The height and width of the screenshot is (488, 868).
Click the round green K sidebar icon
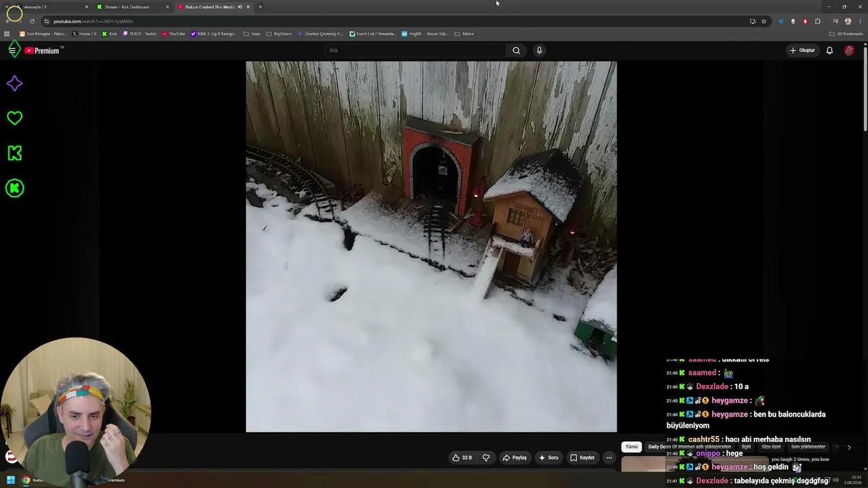pos(15,188)
